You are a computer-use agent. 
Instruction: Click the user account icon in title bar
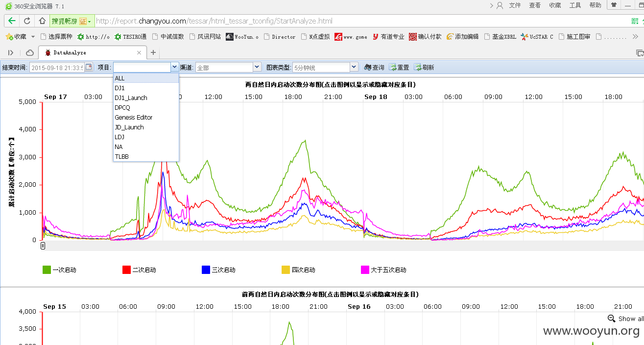tap(500, 5)
